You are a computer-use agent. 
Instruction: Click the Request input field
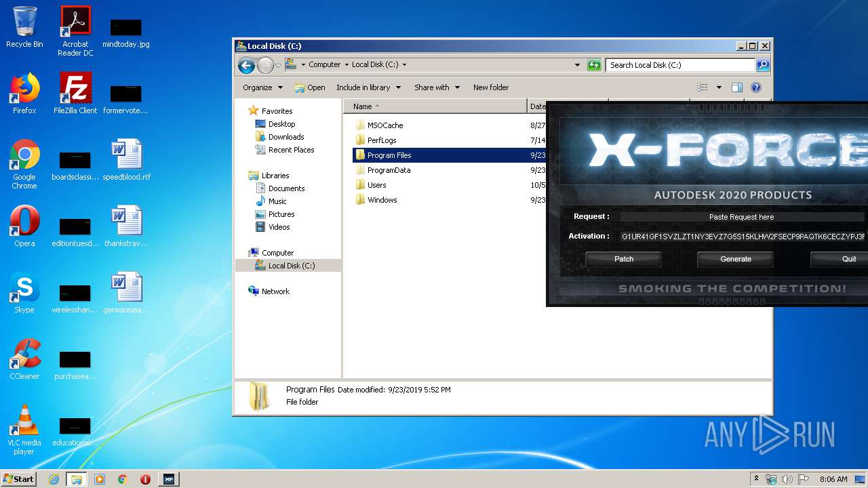point(742,217)
